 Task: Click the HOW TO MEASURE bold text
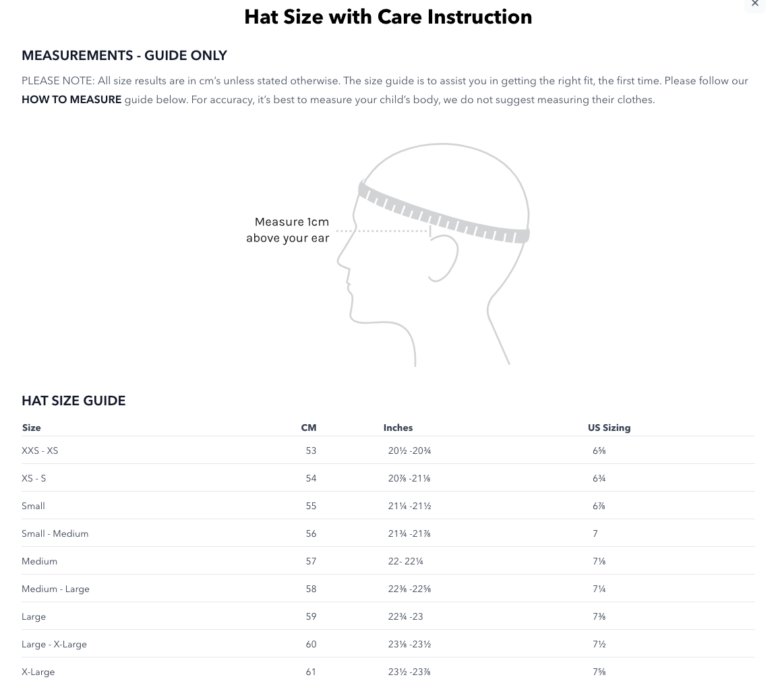pos(71,100)
